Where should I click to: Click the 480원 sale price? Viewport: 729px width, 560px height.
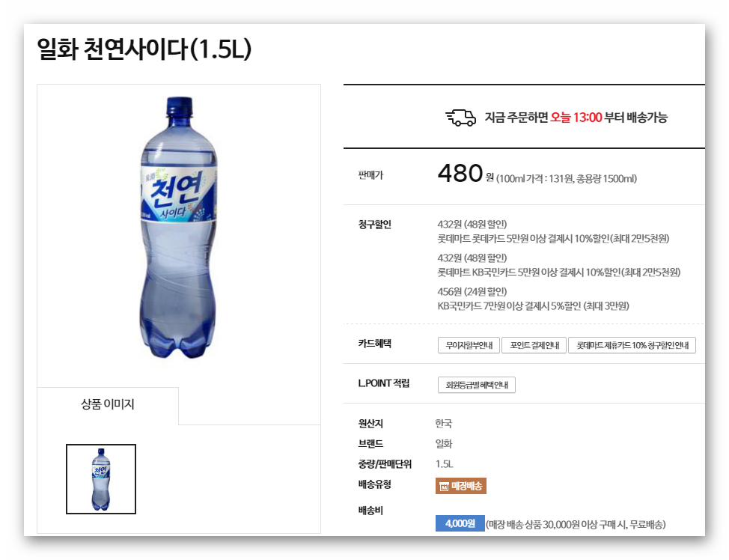point(466,174)
